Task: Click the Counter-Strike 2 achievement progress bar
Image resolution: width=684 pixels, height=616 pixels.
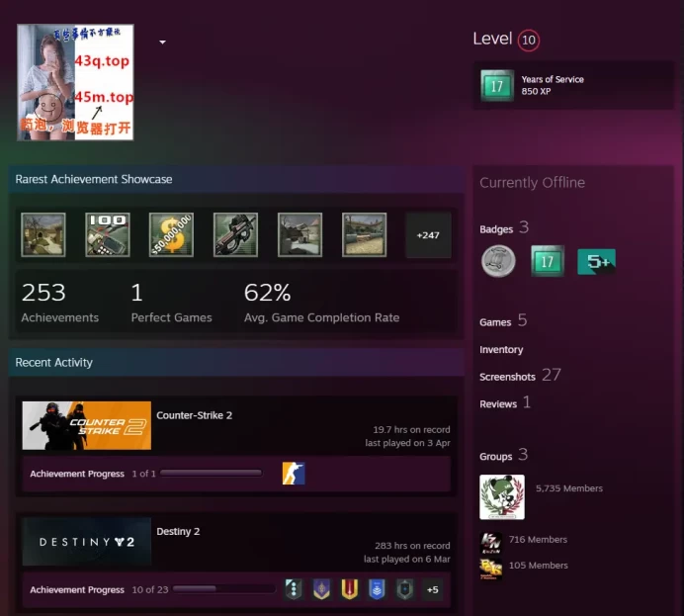Action: pos(212,473)
